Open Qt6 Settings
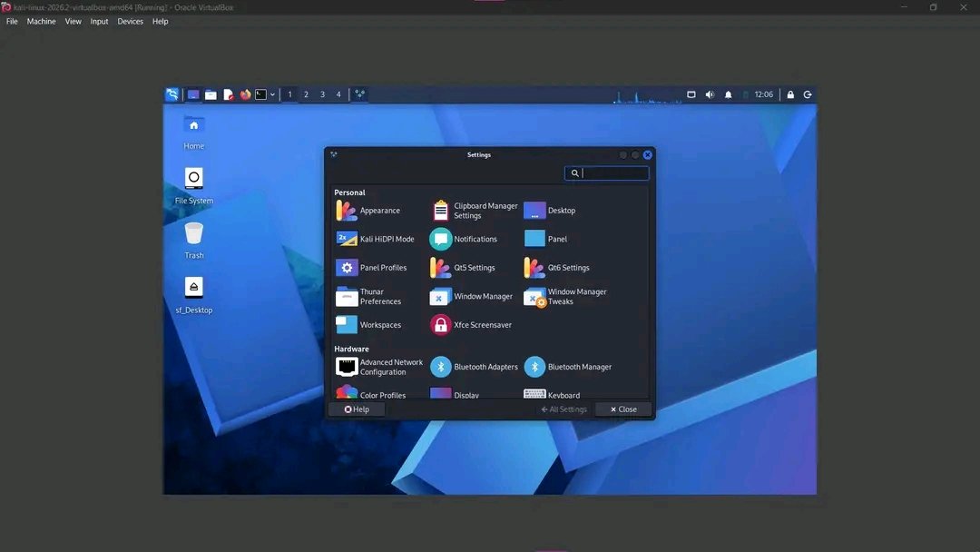980x552 pixels. (x=557, y=268)
